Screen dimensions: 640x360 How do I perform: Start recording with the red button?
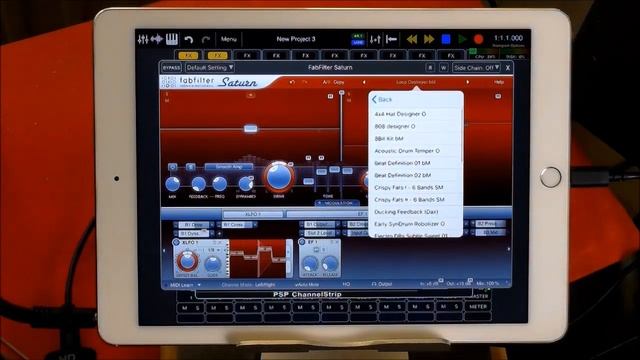[479, 39]
